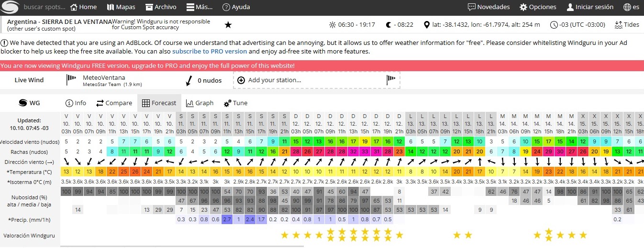
Task: Expand the Más... menu
Action: click(199, 7)
